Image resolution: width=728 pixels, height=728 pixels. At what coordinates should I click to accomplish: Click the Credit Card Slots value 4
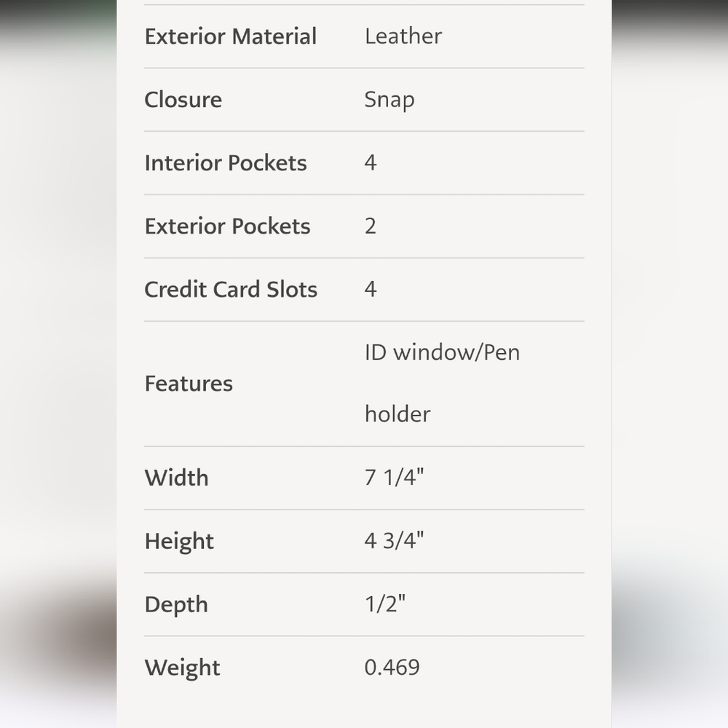pyautogui.click(x=371, y=289)
